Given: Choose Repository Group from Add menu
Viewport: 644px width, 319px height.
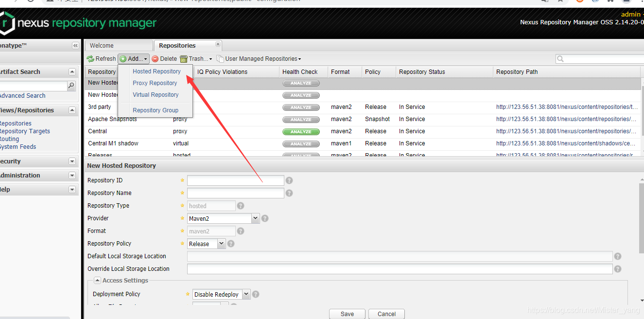Looking at the screenshot, I should click(156, 110).
